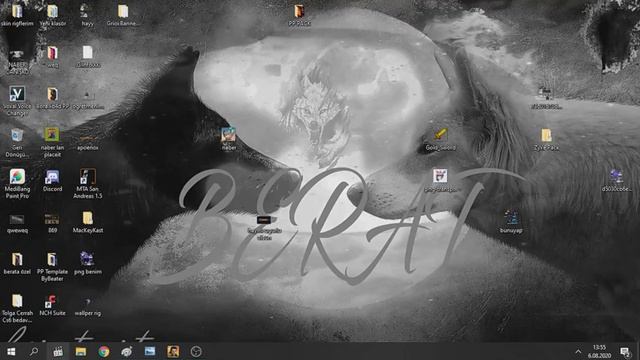This screenshot has width=640, height=360.
Task: Launch Google Chrome from the taskbar
Action: (104, 351)
